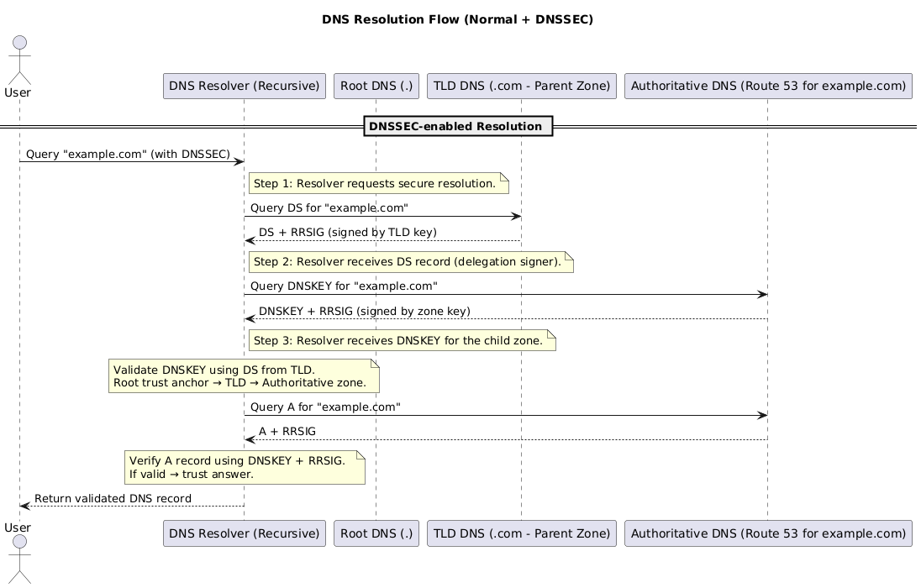Select the top Root DNS (.) box
Screen dimensions: 921x588
376,86
